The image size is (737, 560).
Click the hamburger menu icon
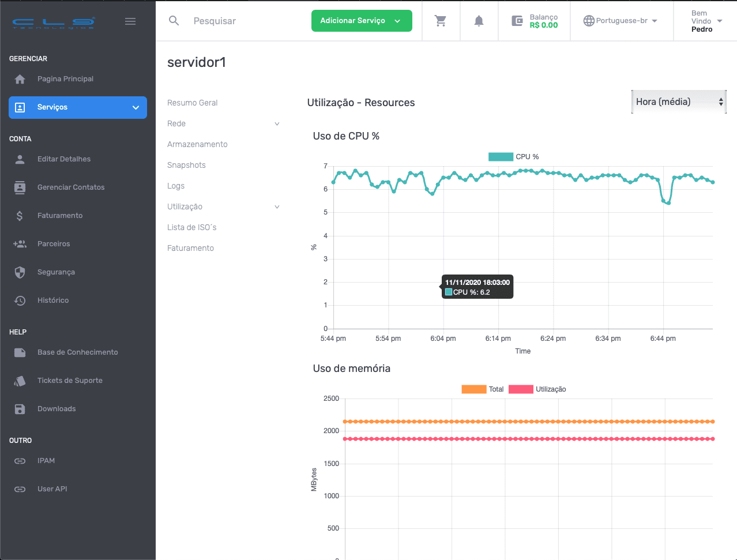[130, 21]
